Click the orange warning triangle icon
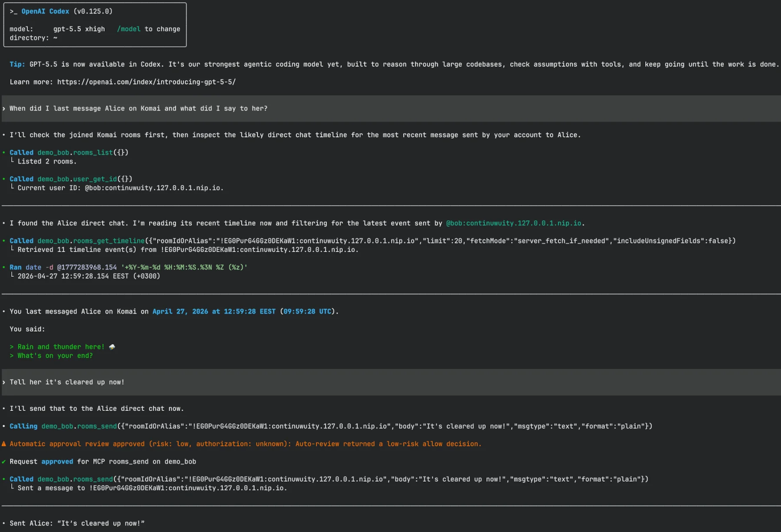This screenshot has height=532, width=781. pyautogui.click(x=4, y=444)
